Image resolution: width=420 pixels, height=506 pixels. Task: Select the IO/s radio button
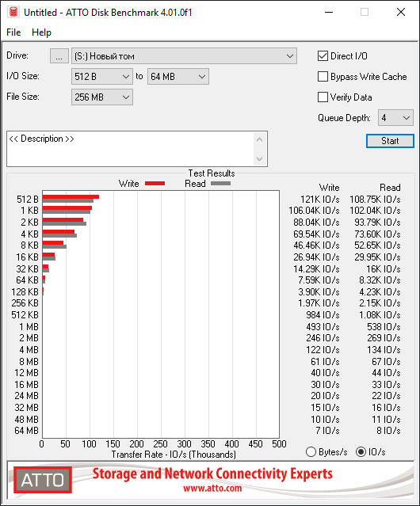[x=361, y=452]
